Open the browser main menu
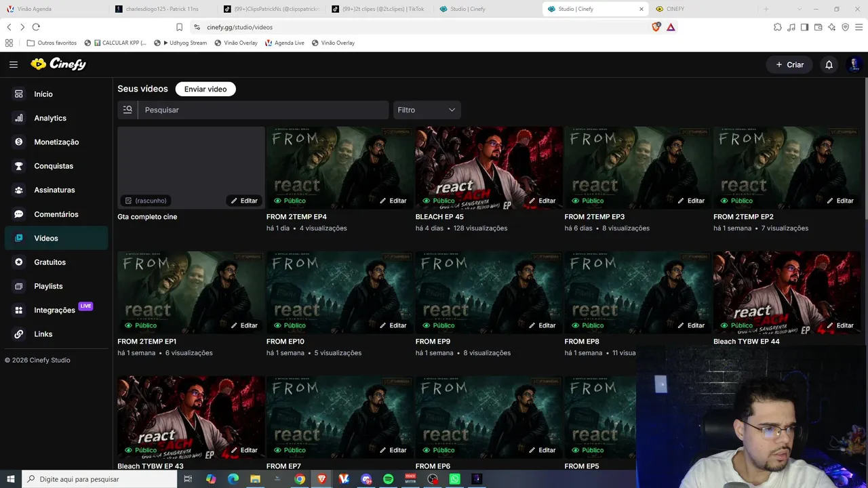 tap(859, 27)
